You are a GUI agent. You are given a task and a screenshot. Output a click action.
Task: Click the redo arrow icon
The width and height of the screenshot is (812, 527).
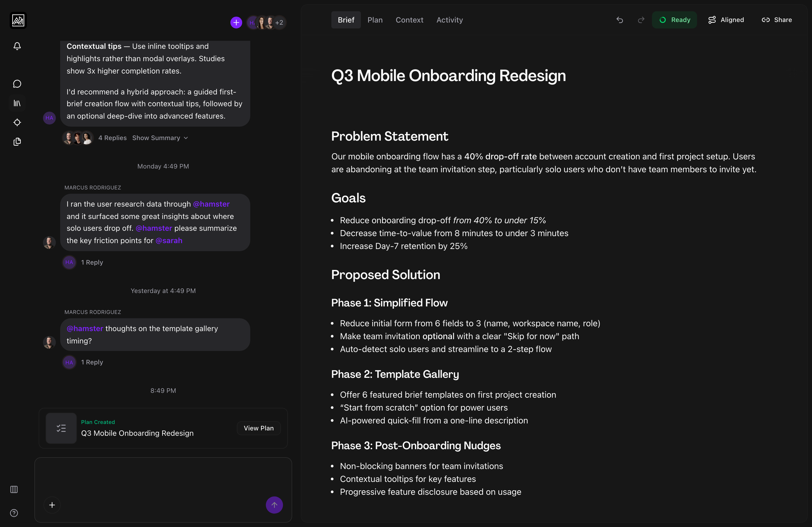point(641,20)
